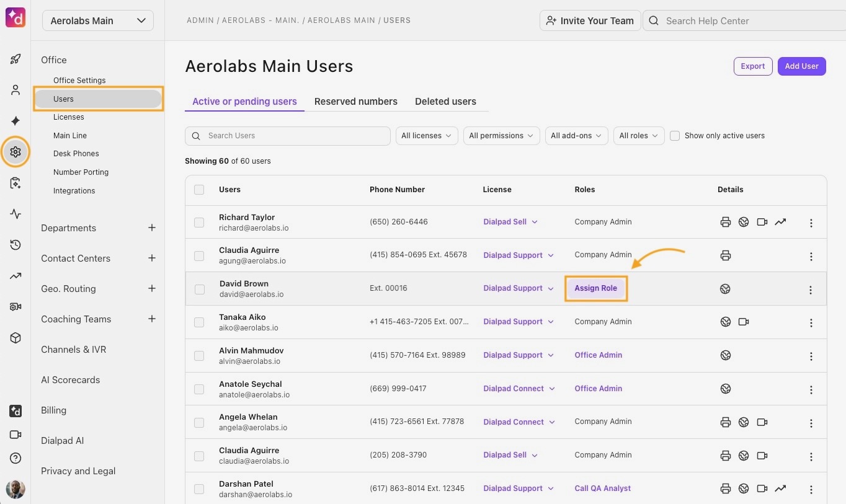Enable Show only active users checkbox
The width and height of the screenshot is (846, 504).
675,136
